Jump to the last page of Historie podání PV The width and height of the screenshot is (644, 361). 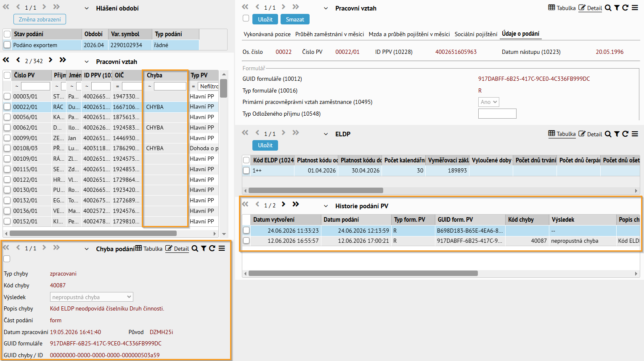[296, 204]
